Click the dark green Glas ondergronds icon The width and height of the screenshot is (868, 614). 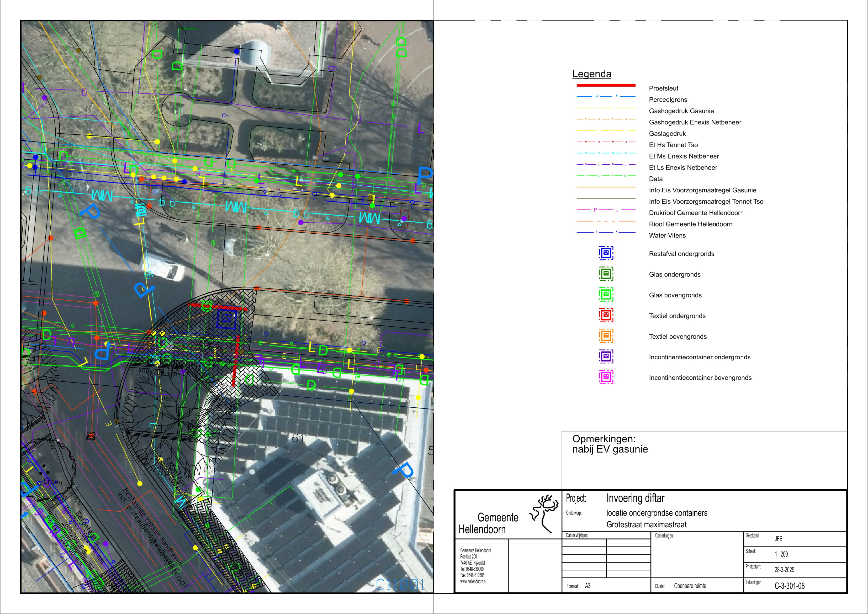click(606, 274)
